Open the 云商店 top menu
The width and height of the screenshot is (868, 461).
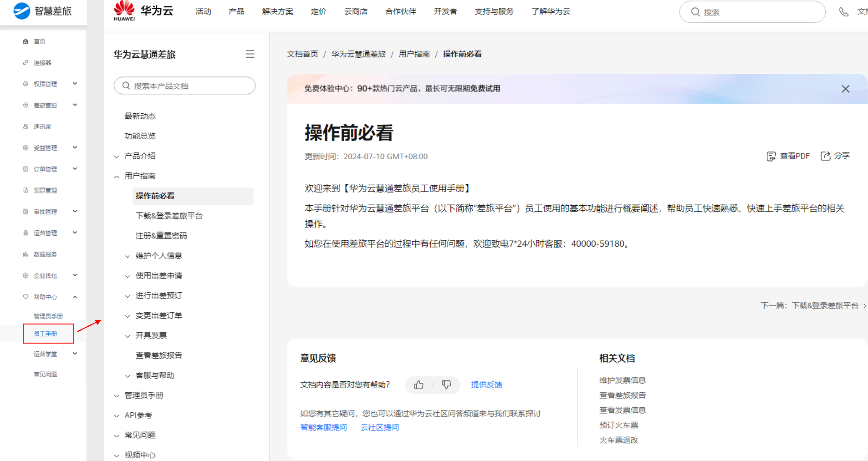coord(356,11)
